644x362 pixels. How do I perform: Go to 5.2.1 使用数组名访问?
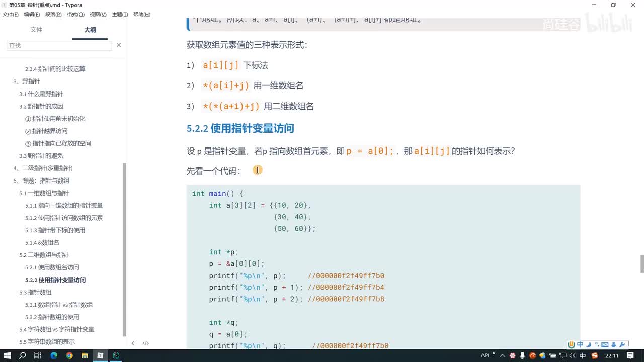click(52, 267)
